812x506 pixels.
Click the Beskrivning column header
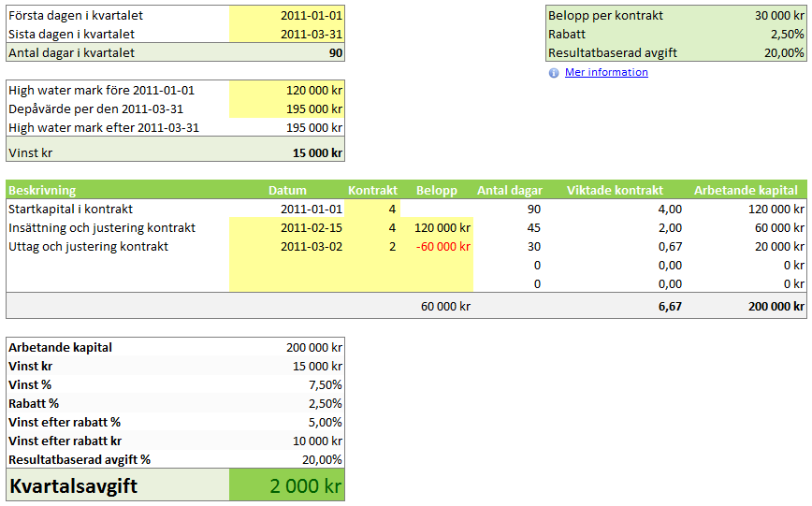pyautogui.click(x=42, y=190)
